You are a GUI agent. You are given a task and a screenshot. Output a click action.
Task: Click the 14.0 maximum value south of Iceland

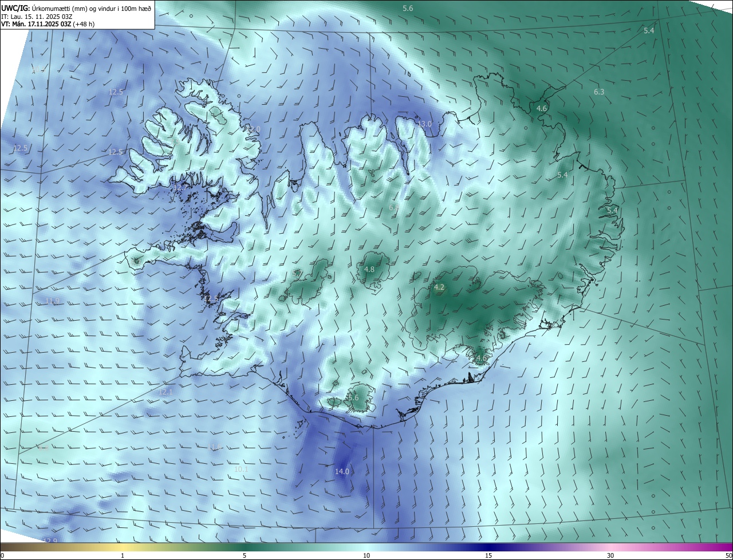point(342,471)
